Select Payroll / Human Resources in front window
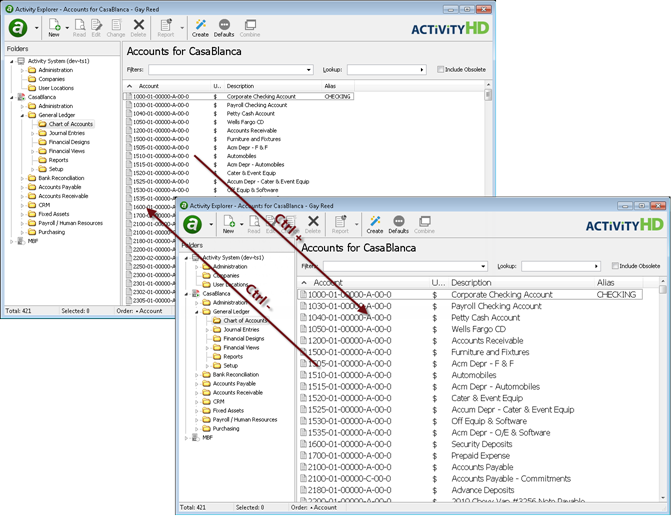Viewport: 672px width, 516px height. 240,420
